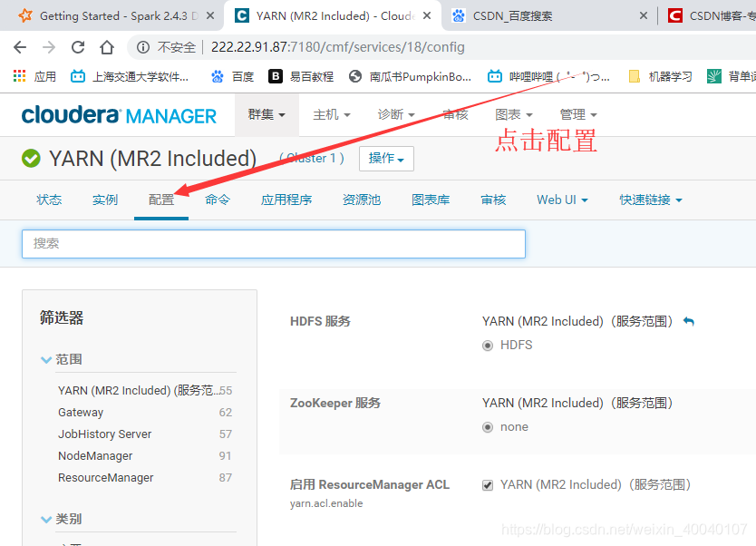Click the yarn.acl.enable property name
The height and width of the screenshot is (546, 756).
click(x=326, y=503)
